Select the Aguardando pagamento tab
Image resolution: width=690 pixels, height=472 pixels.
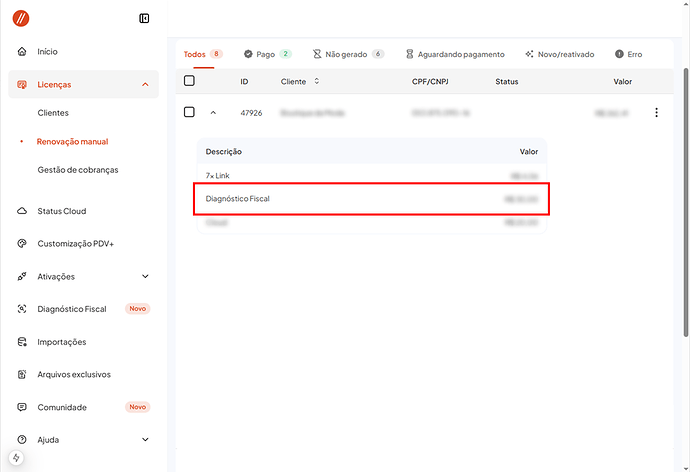[455, 54]
